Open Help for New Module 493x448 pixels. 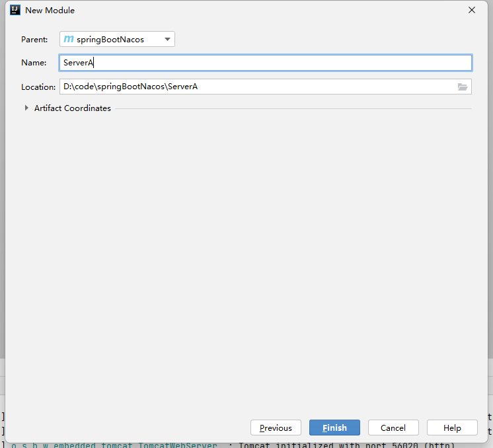(x=452, y=428)
